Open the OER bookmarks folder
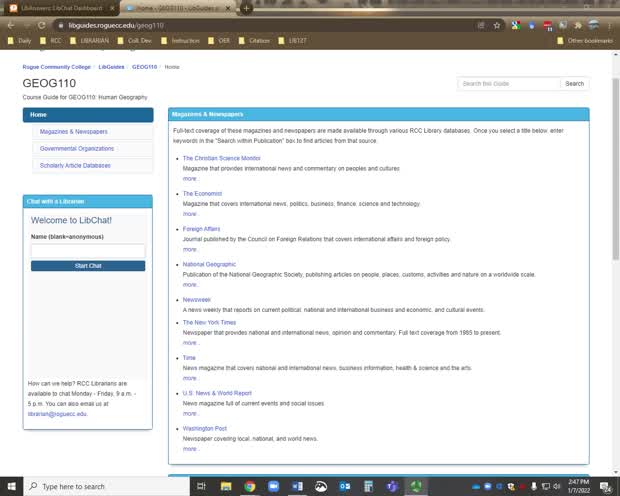The height and width of the screenshot is (496, 620). pos(219,40)
